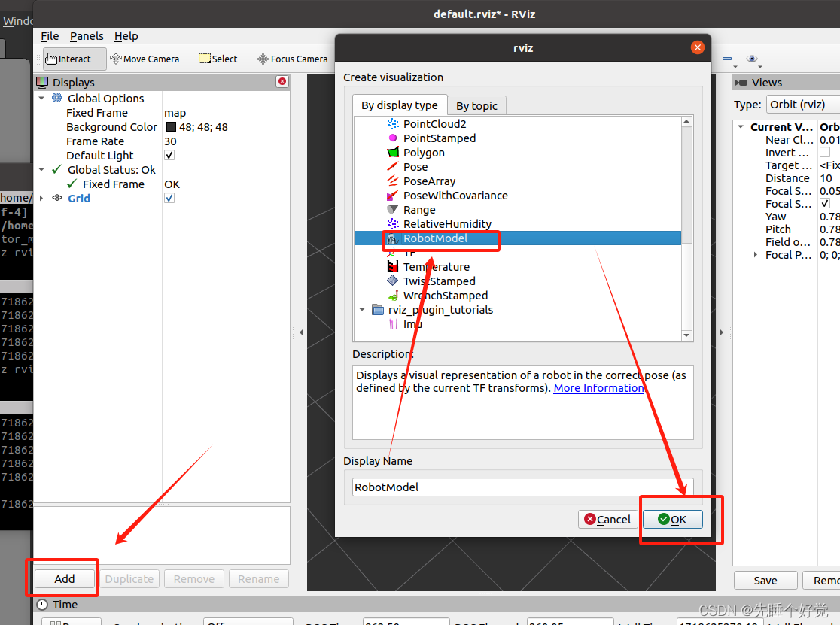Click the Range cone icon

(x=393, y=209)
